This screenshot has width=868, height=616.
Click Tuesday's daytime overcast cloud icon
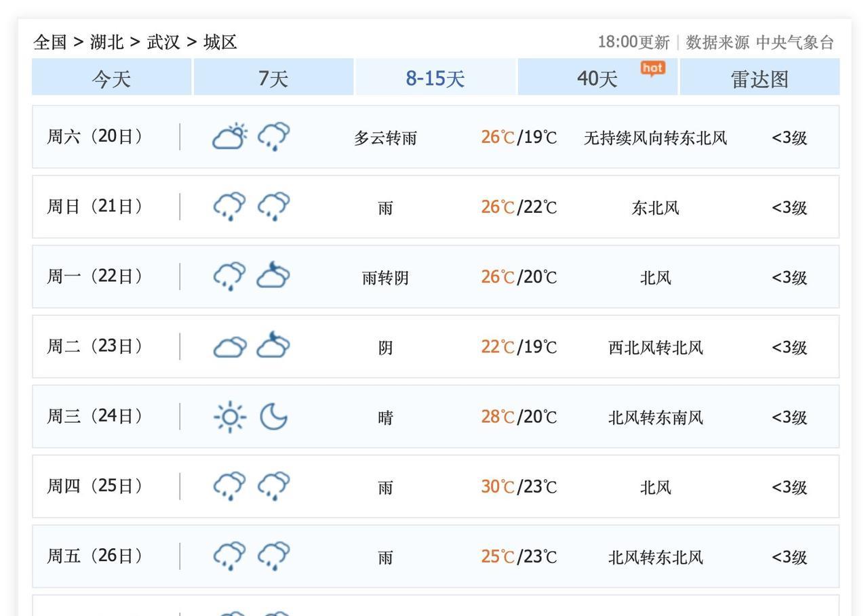[230, 347]
